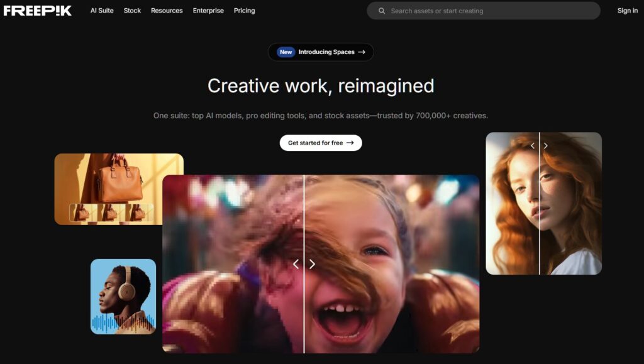Click the Freepik logo
This screenshot has height=364, width=644.
point(38,11)
